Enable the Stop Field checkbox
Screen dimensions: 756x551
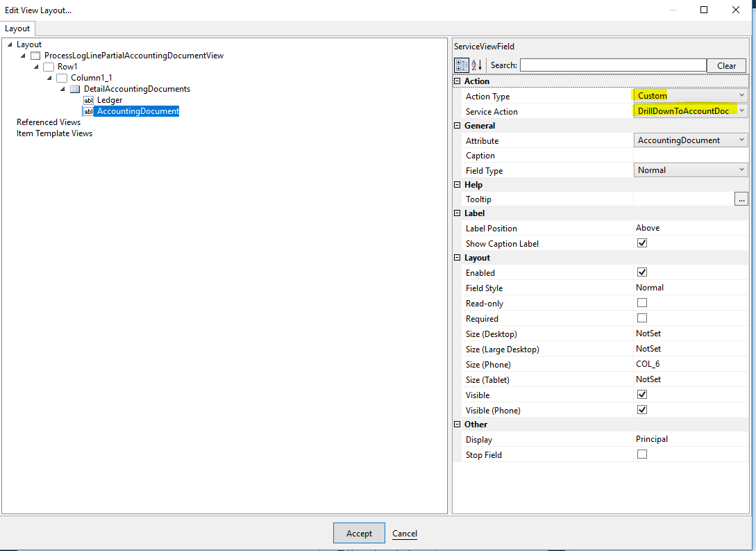pyautogui.click(x=641, y=454)
